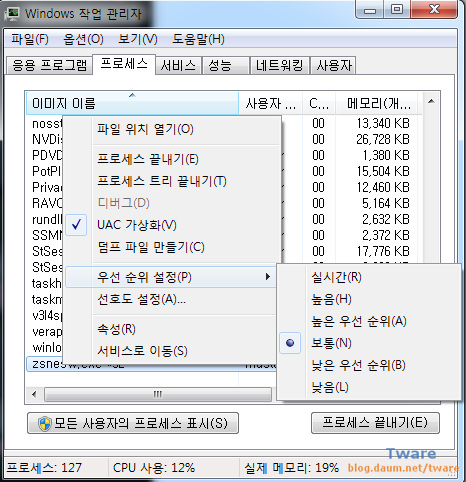Image resolution: width=466 pixels, height=482 pixels.
Task: Click the 프로세스 끝내기(E) button at bottom
Action: click(375, 423)
